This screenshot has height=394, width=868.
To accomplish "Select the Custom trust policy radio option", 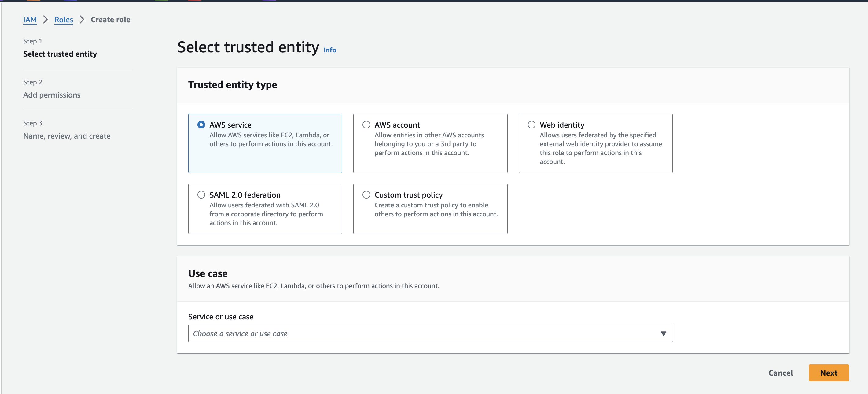I will (366, 195).
